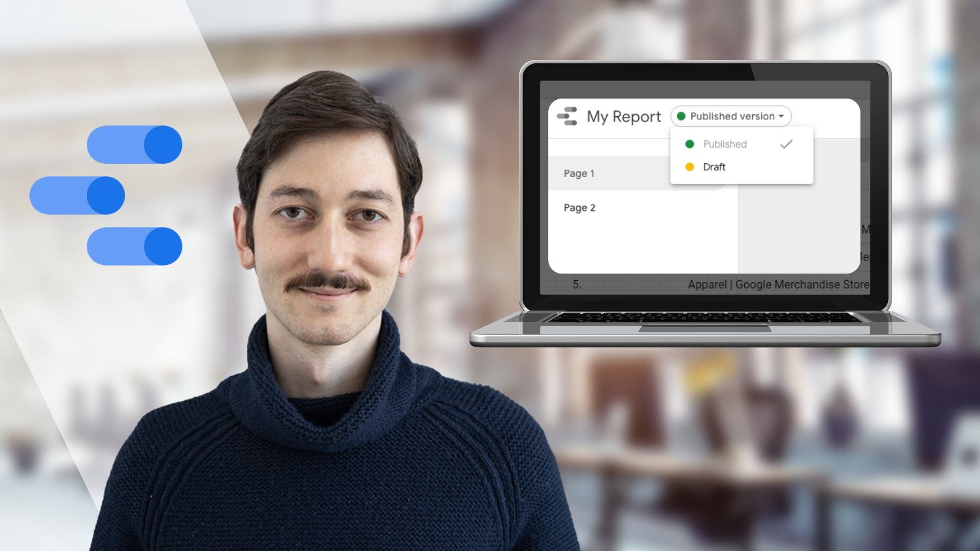Click the My Report title text
The height and width of the screenshot is (551, 980).
point(624,117)
